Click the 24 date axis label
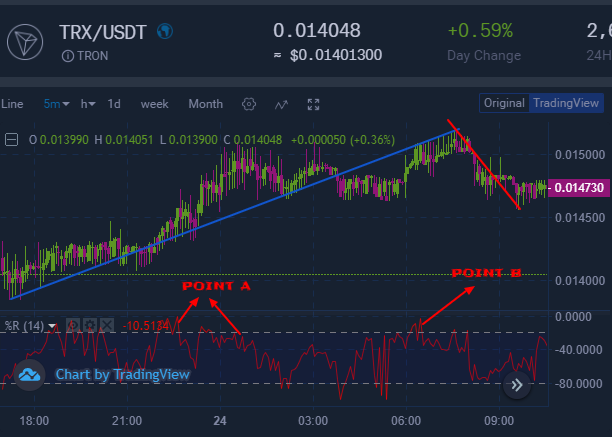 (x=220, y=421)
